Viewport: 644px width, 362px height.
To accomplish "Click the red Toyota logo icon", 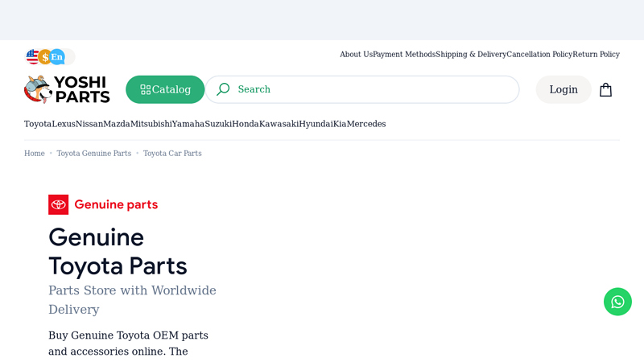I will (x=58, y=204).
